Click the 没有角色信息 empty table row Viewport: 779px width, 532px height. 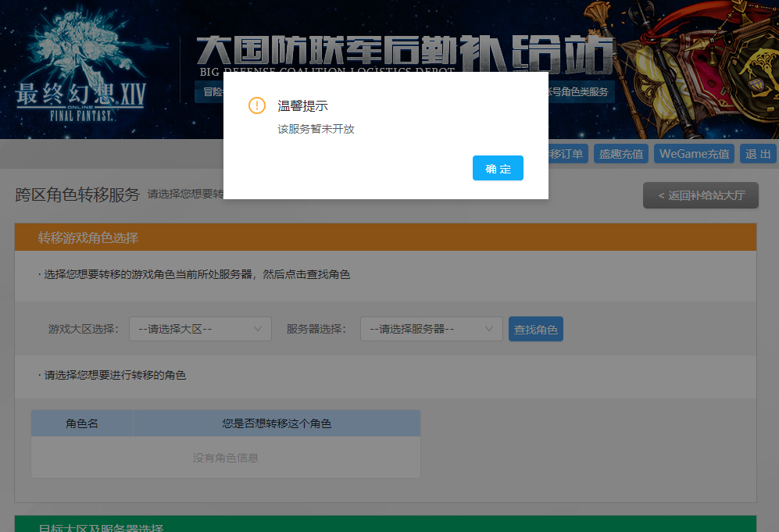point(226,458)
